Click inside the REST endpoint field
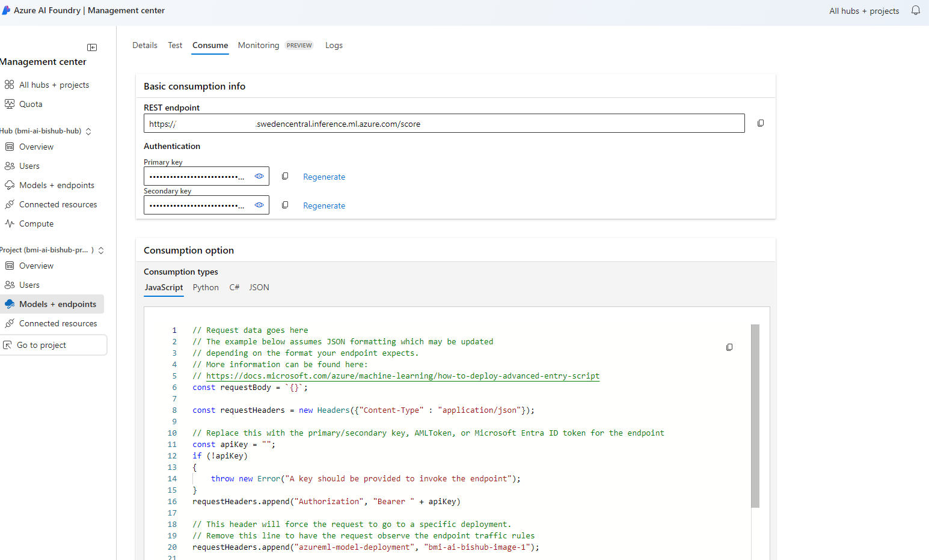The width and height of the screenshot is (929, 560). (444, 123)
